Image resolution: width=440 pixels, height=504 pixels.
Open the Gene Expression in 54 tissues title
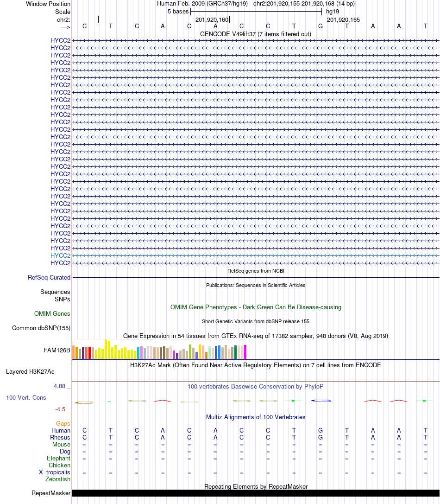tap(256, 336)
